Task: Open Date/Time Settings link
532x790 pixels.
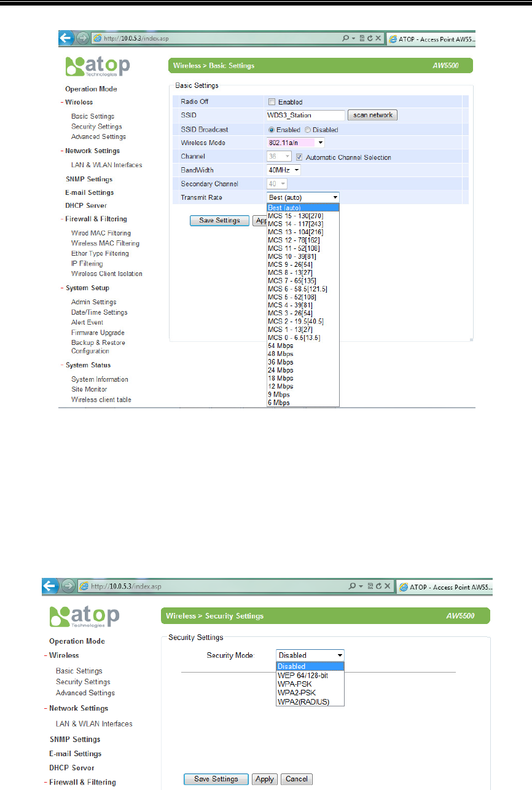Action: pyautogui.click(x=100, y=312)
